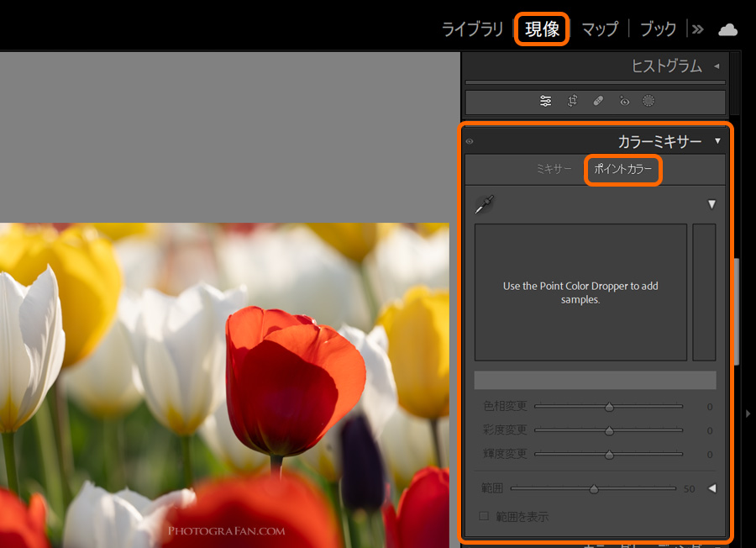Viewport: 756px width, 548px height.
Task: Click the 'Use the Point Color Dropper' message
Action: click(580, 292)
